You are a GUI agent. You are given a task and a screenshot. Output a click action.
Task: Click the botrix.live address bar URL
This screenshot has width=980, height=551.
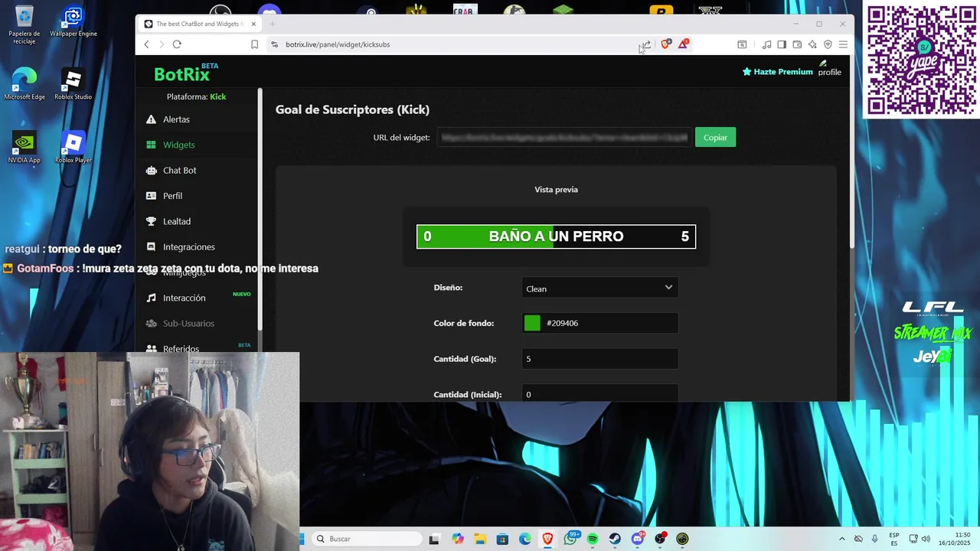[338, 44]
